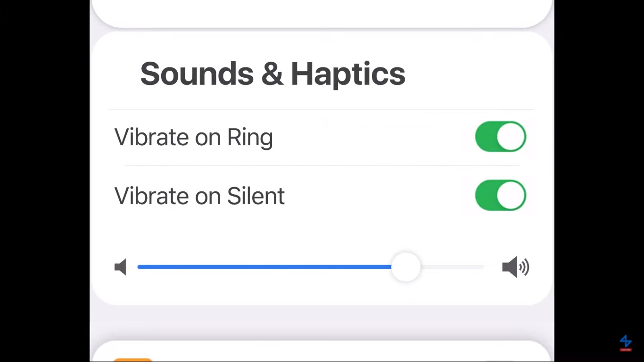Click the volume slider's white knob
Image resolution: width=644 pixels, height=362 pixels.
[405, 267]
